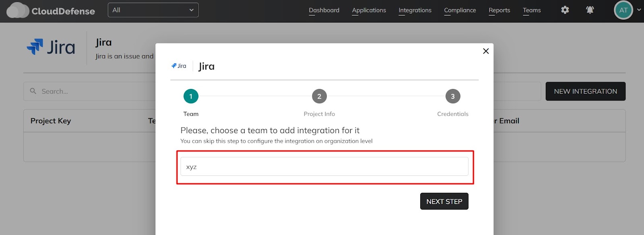This screenshot has width=644, height=235.
Task: Open the settings gear icon
Action: click(x=565, y=10)
